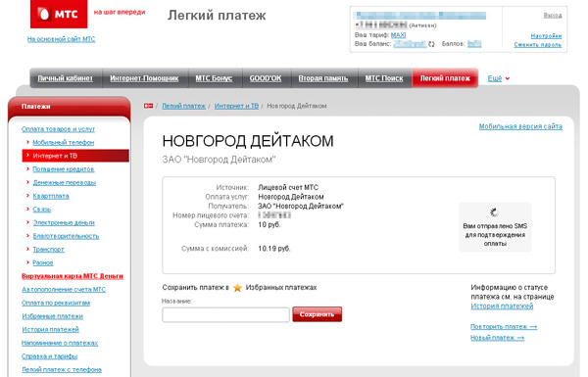Click the Выход logout link
Screen dimensions: 588x377
tap(553, 16)
